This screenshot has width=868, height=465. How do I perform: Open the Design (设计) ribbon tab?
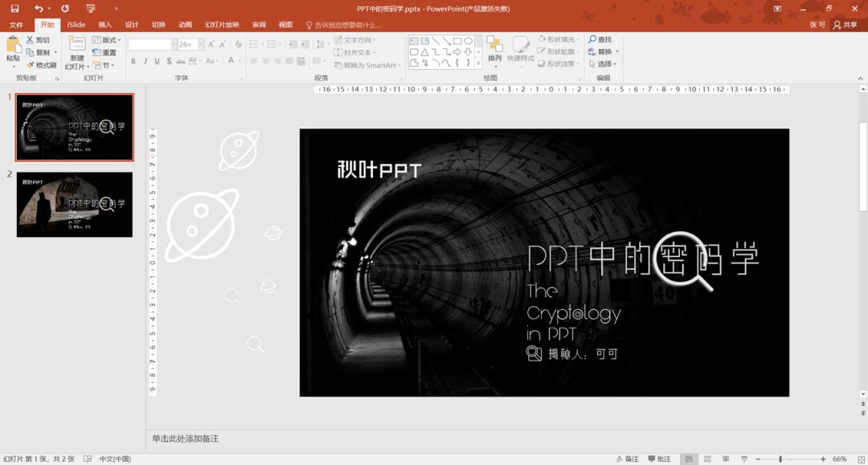tap(131, 25)
